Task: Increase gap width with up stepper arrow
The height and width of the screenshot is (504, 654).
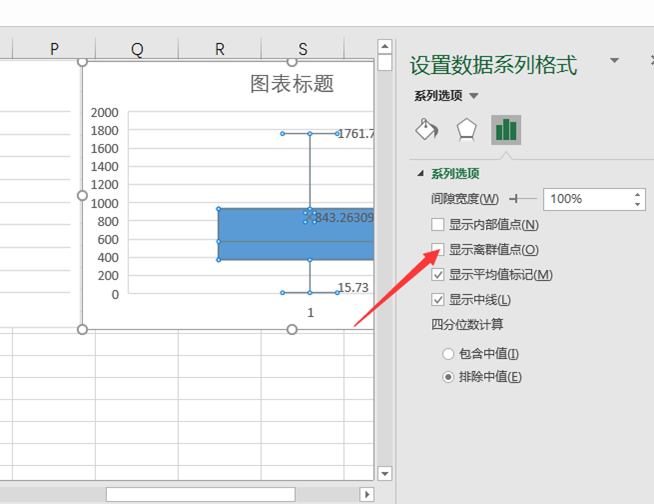Action: 637,194
